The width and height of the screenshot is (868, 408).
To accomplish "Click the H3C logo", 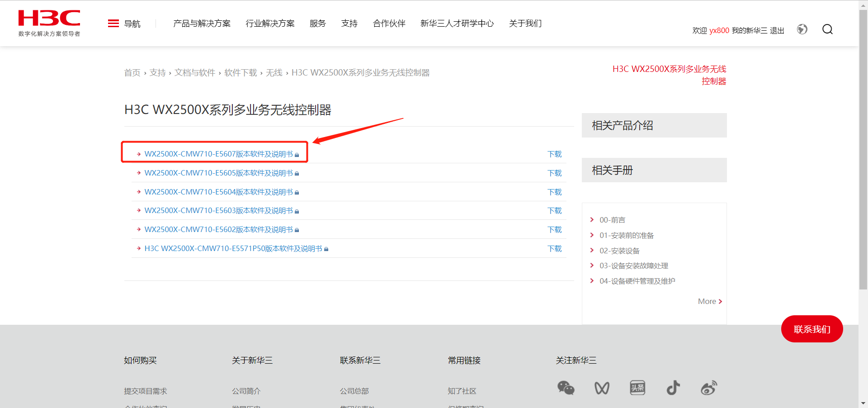I will coord(49,23).
